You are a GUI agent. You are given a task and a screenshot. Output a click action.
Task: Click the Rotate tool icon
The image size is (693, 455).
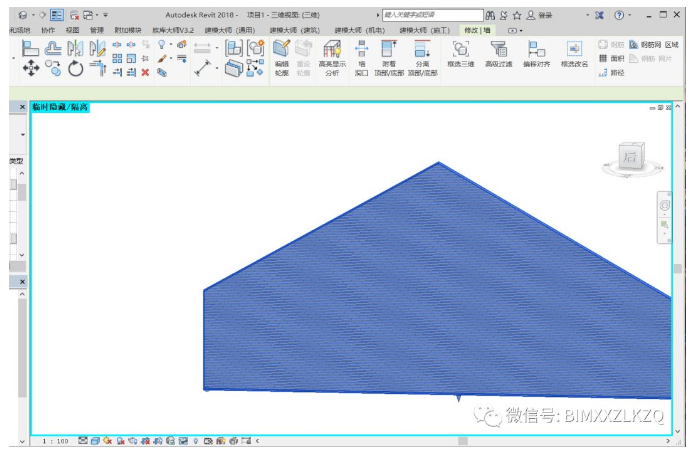click(x=76, y=69)
